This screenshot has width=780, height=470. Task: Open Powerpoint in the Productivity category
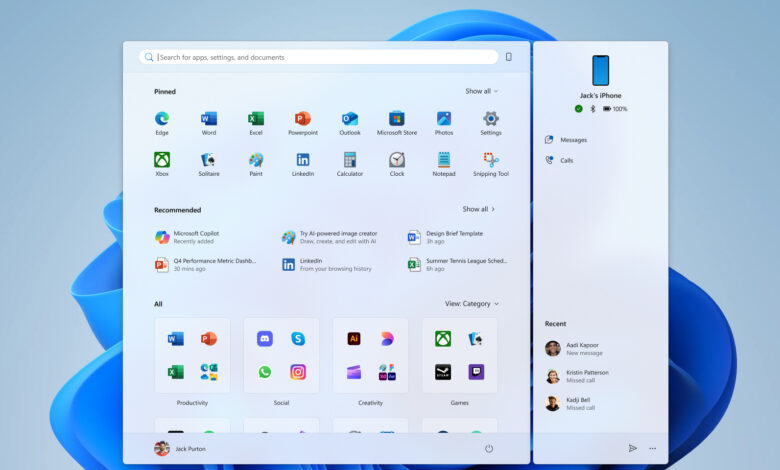click(209, 339)
